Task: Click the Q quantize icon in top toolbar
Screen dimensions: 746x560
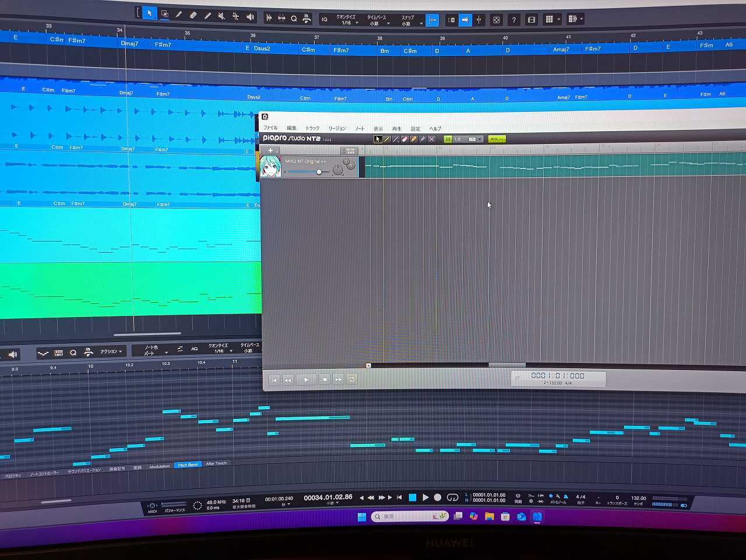Action: [294, 18]
